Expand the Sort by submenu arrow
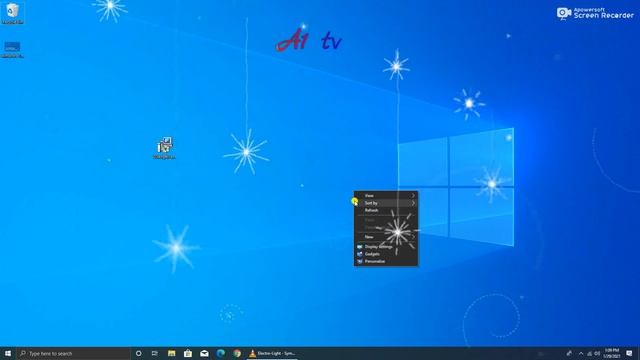640x360 pixels. (413, 203)
